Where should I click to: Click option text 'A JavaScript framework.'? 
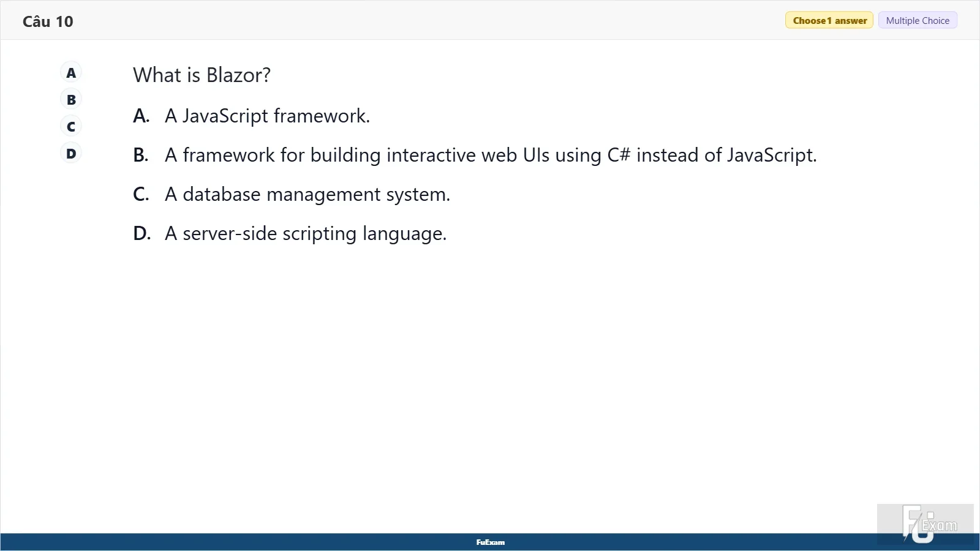point(267,116)
